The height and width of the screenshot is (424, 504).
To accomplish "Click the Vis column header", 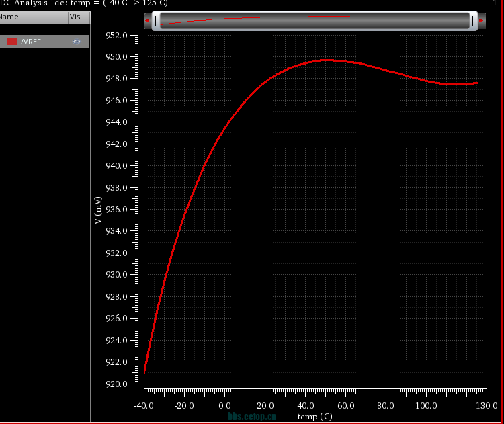I will click(79, 17).
